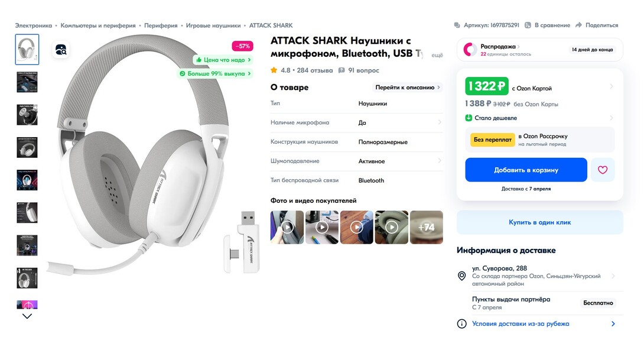Open "Игровые наушники" breadcrumb category
644x343 pixels.
213,25
